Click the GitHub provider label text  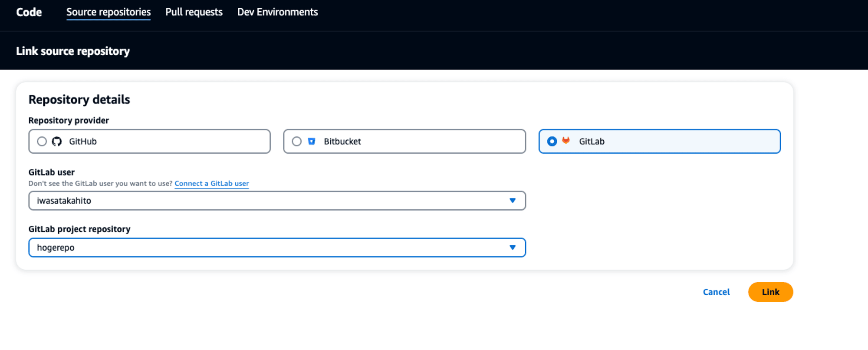tap(83, 142)
